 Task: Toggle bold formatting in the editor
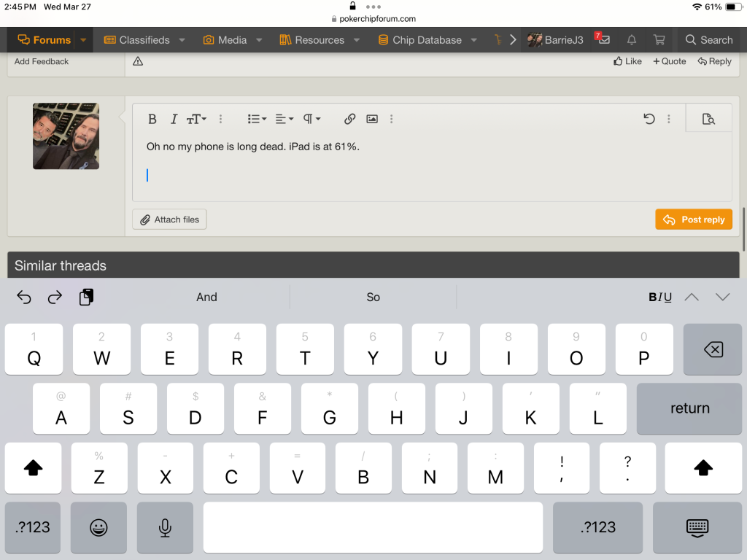[x=152, y=119]
